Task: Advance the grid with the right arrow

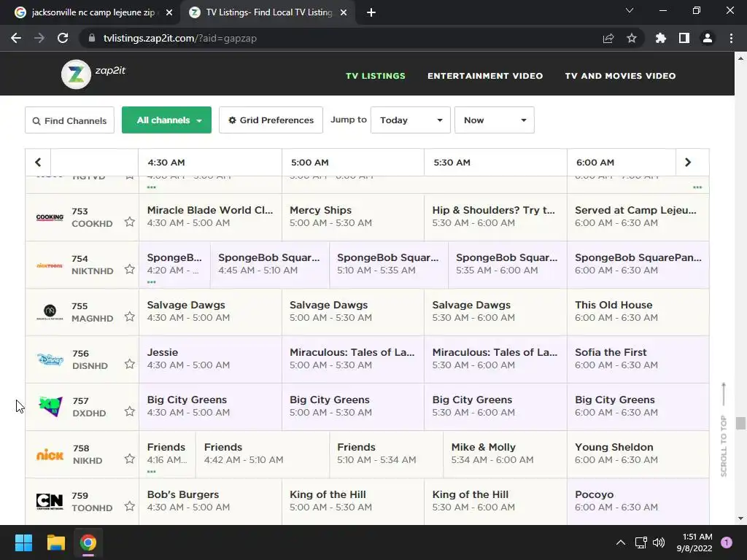Action: pyautogui.click(x=687, y=163)
